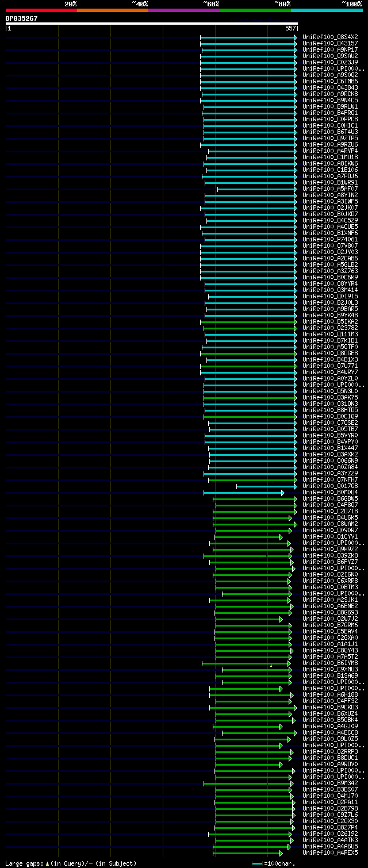Select the UniRef100_Q2PA11 label

pos(330,802)
